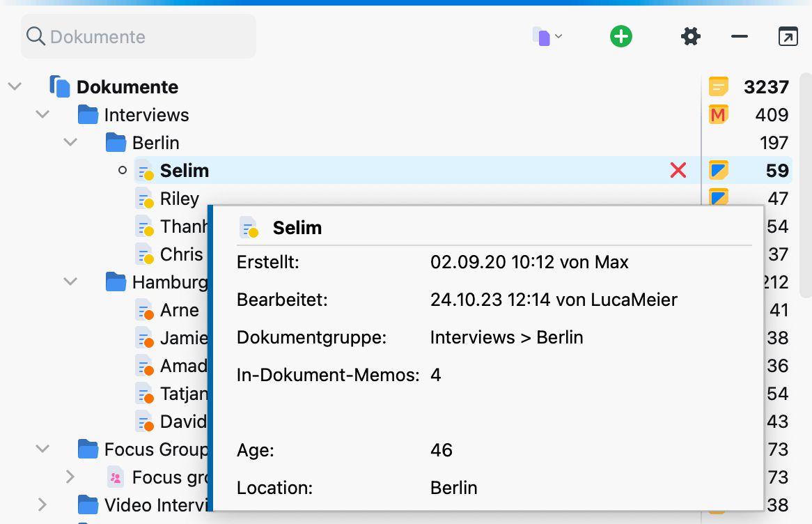This screenshot has height=524, width=812.
Task: Collapse the Hamburg folder chevron
Action: coord(70,282)
